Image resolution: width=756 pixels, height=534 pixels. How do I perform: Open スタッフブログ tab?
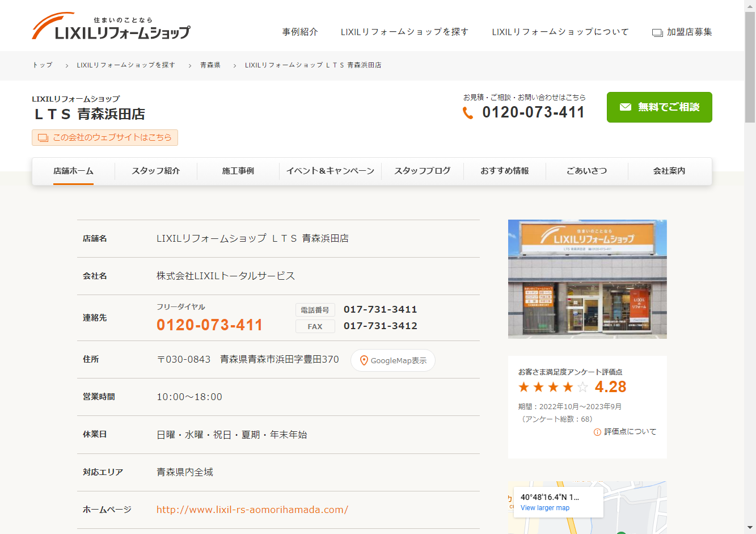(x=423, y=171)
